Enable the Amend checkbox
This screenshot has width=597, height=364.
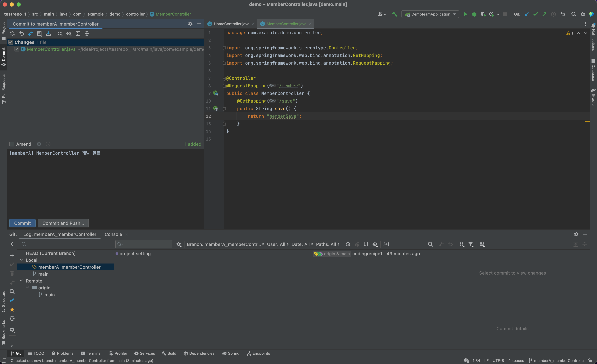pyautogui.click(x=12, y=144)
